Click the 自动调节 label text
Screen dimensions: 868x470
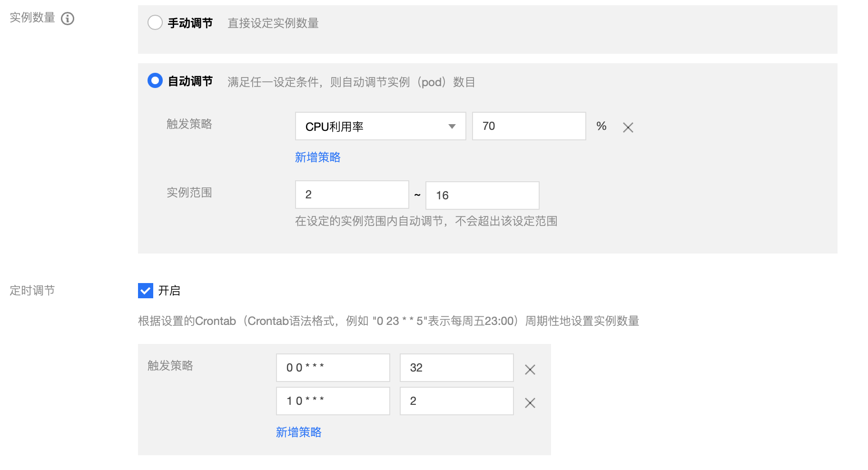pyautogui.click(x=190, y=81)
